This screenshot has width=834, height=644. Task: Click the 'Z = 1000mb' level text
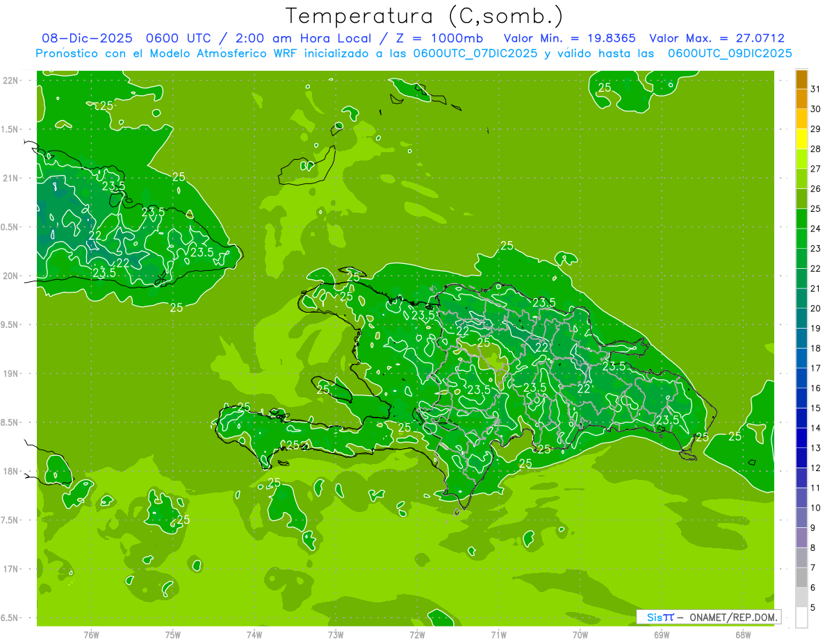[x=439, y=38]
